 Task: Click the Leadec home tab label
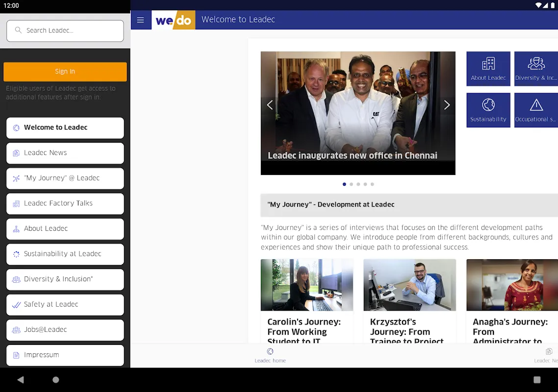click(270, 361)
